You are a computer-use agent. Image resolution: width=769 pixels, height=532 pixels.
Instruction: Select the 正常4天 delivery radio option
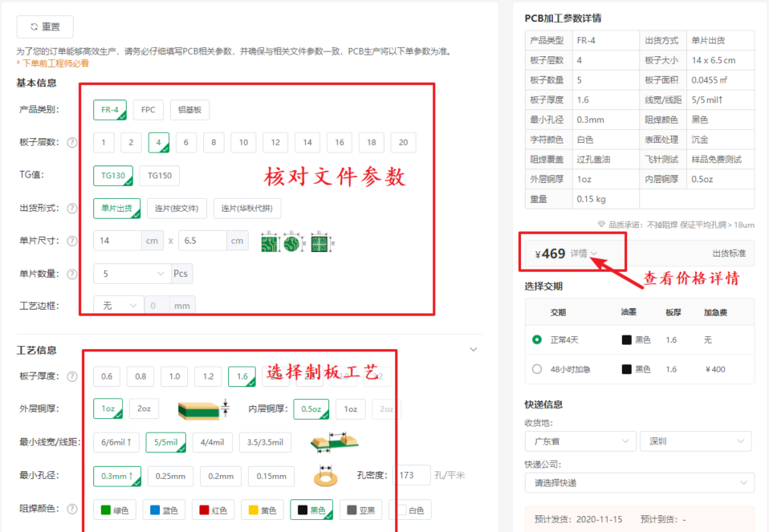pos(537,339)
